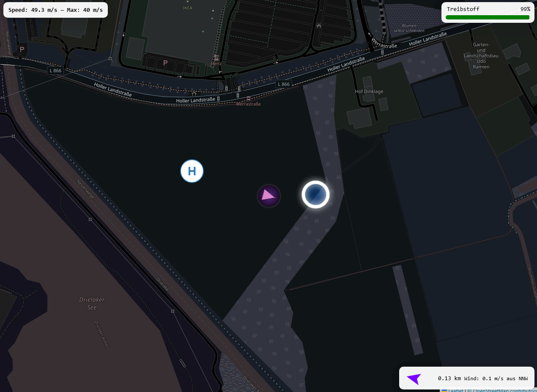Open the OpenStreetMap contributors link

[502, 390]
